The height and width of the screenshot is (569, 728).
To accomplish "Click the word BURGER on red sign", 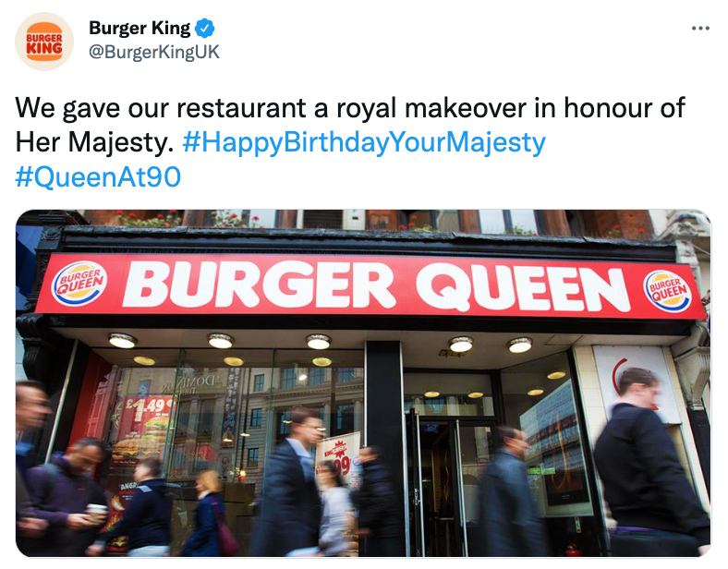I will click(x=259, y=284).
